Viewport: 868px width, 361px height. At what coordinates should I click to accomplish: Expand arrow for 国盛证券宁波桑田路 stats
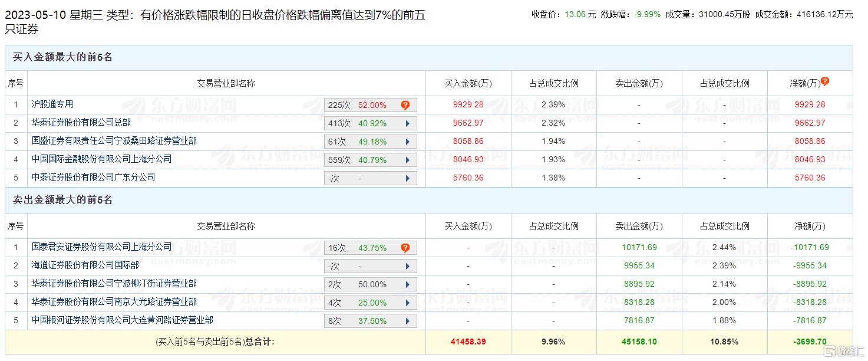coord(407,142)
